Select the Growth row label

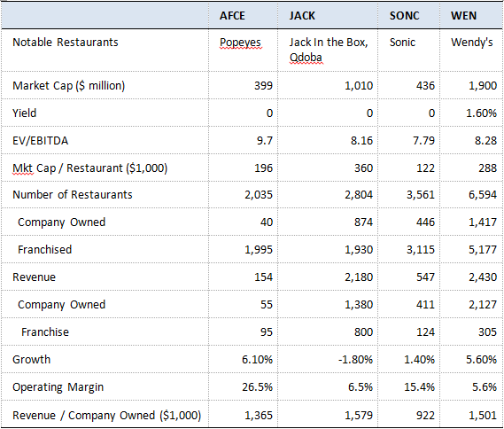click(32, 360)
